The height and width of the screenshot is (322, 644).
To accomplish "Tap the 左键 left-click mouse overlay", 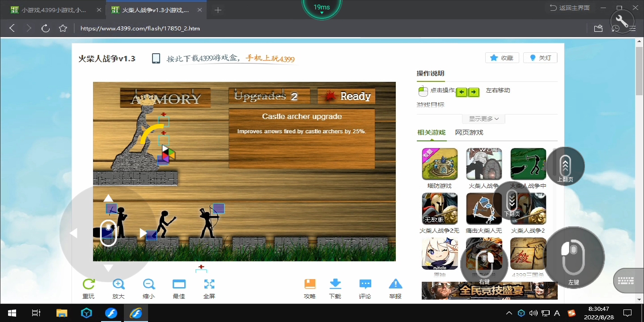I will tap(574, 258).
